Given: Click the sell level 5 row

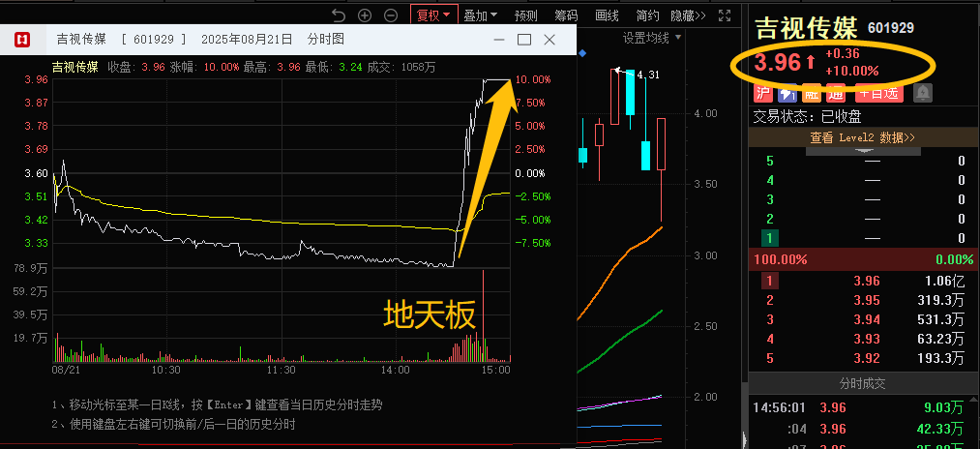Looking at the screenshot, I should tap(863, 161).
